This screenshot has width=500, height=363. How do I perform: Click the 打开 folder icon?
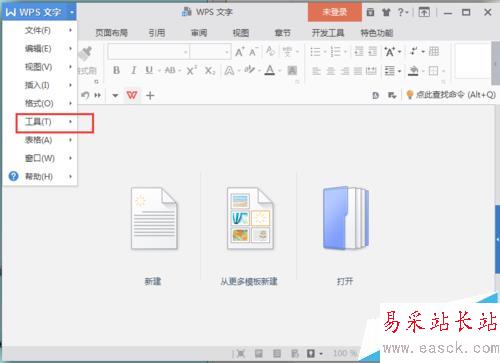(346, 218)
